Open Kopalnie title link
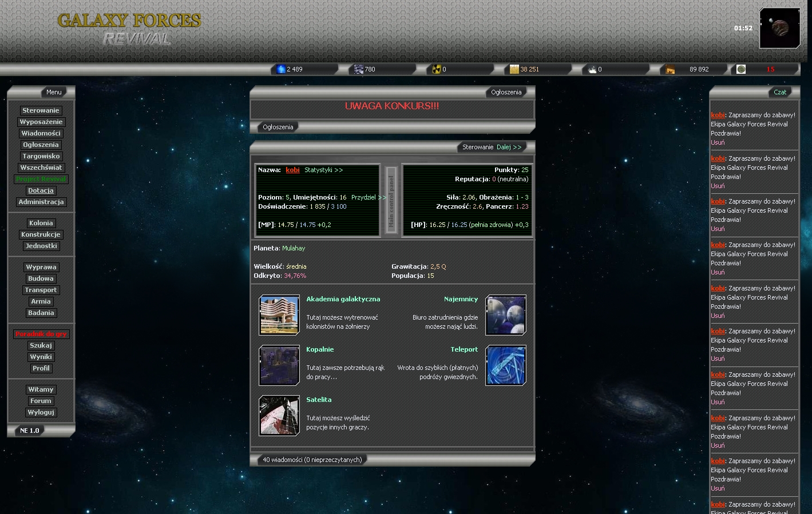 pyautogui.click(x=320, y=349)
